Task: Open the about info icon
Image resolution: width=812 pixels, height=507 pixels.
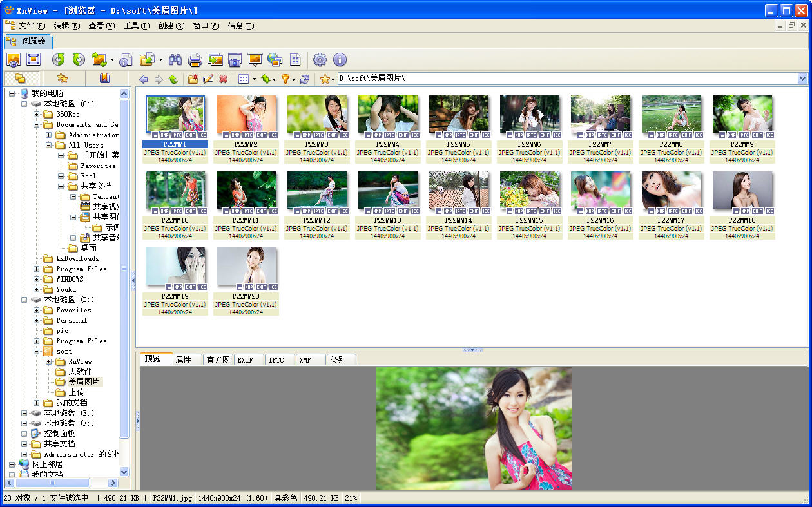Action: click(340, 60)
